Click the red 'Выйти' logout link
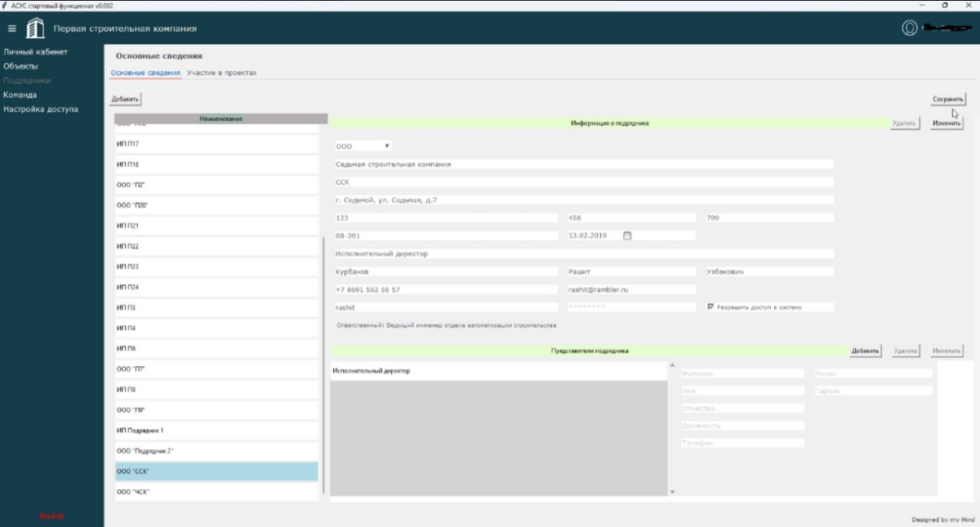 52,516
